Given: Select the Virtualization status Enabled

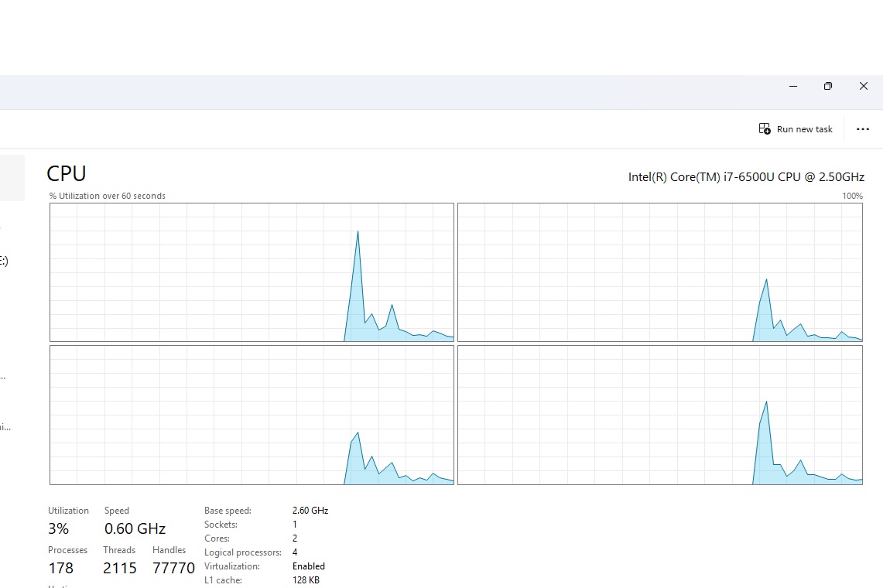Looking at the screenshot, I should (309, 566).
